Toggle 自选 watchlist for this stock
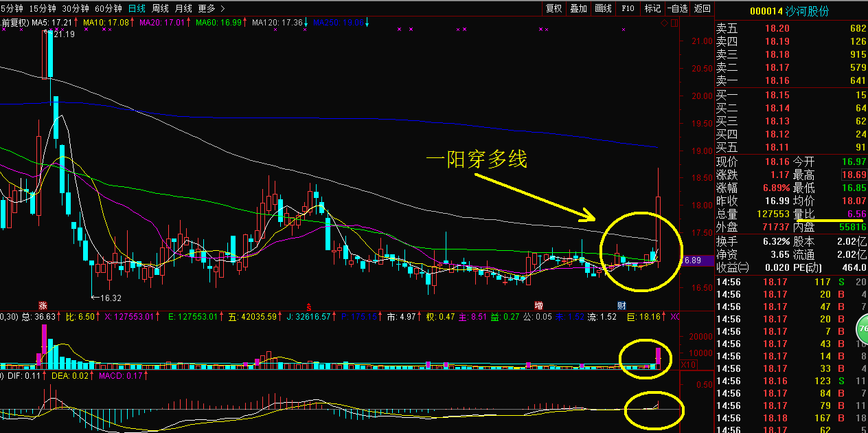This screenshot has height=433, width=868. pos(676,8)
